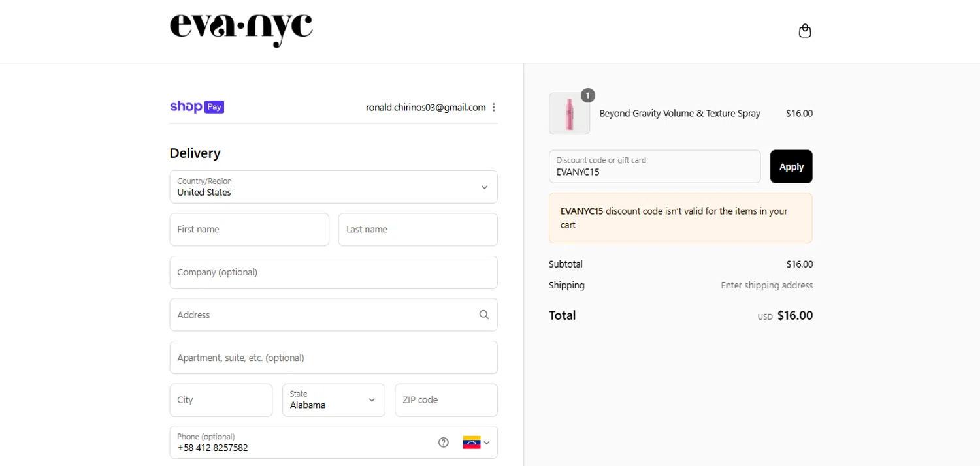Viewport: 980px width, 466px height.
Task: Click the phone help question mark icon
Action: 444,443
